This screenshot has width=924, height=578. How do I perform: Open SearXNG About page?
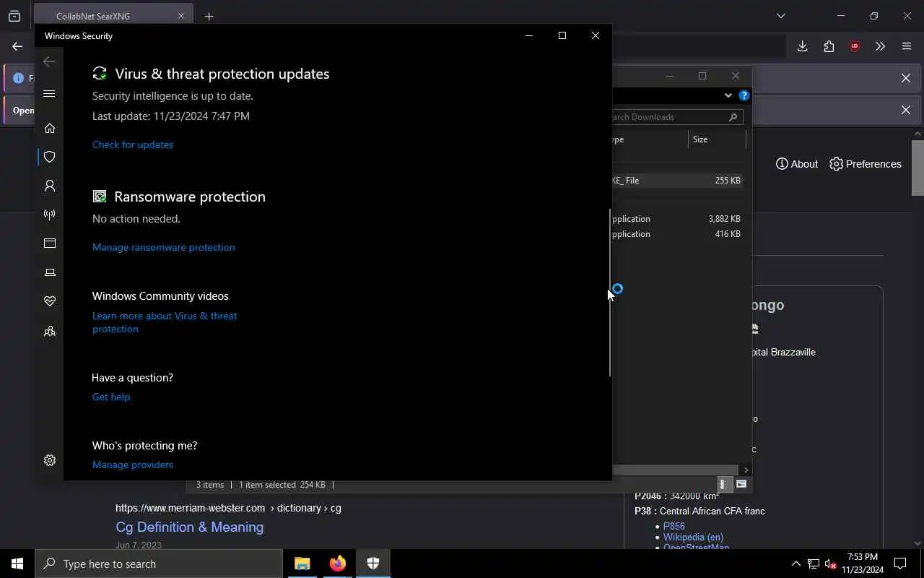[796, 164]
